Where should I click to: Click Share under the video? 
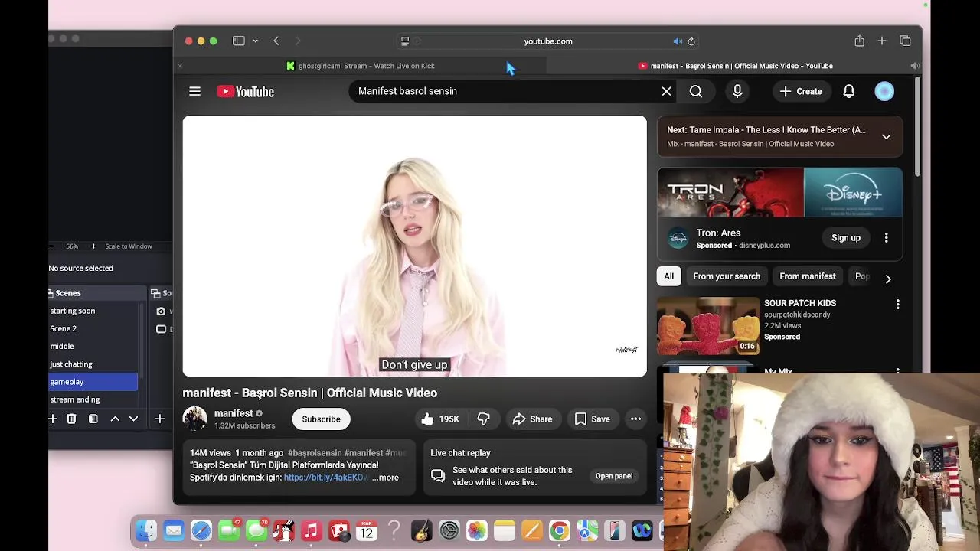532,419
